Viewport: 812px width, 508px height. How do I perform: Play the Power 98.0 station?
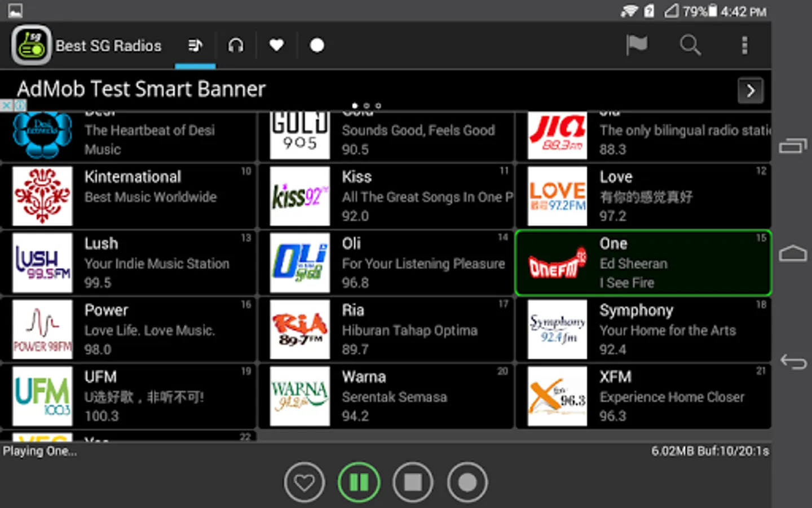click(128, 329)
